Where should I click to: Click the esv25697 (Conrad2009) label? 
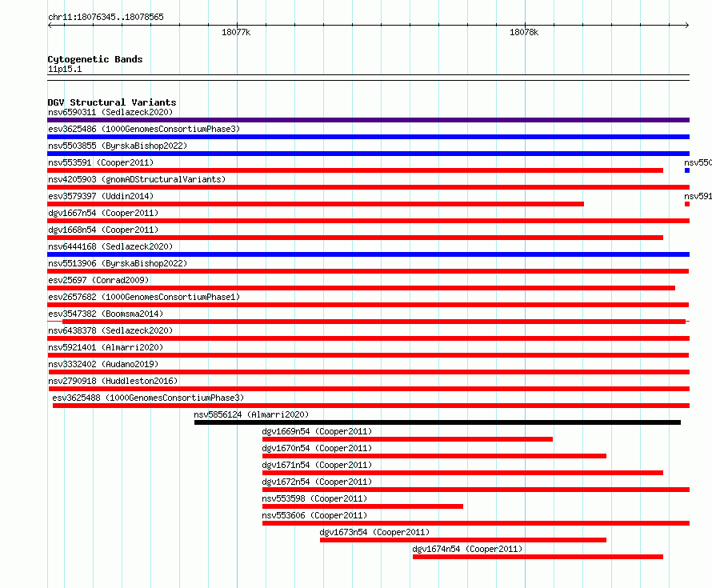pos(98,280)
